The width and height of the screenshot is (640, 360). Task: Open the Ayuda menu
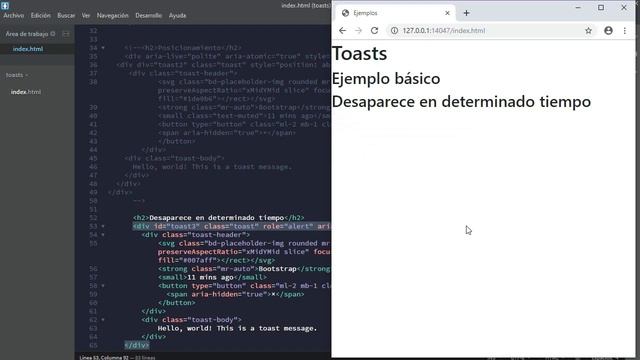178,16
